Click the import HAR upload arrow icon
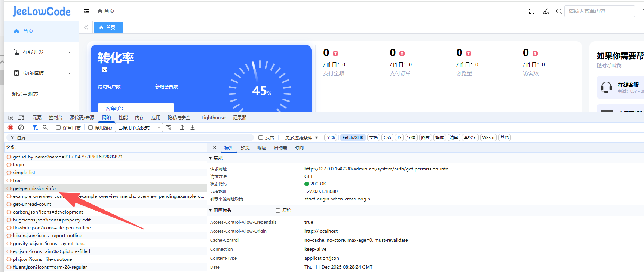Image resolution: width=644 pixels, height=272 pixels. click(x=182, y=127)
